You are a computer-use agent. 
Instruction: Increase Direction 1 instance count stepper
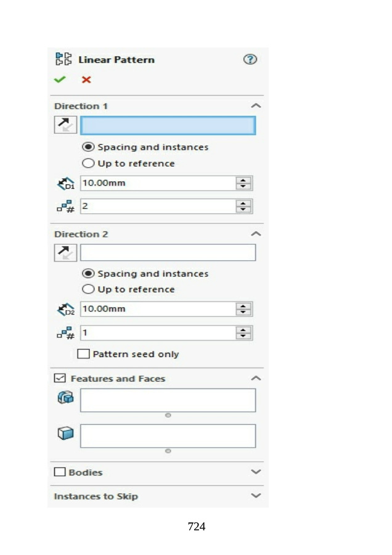coord(245,203)
